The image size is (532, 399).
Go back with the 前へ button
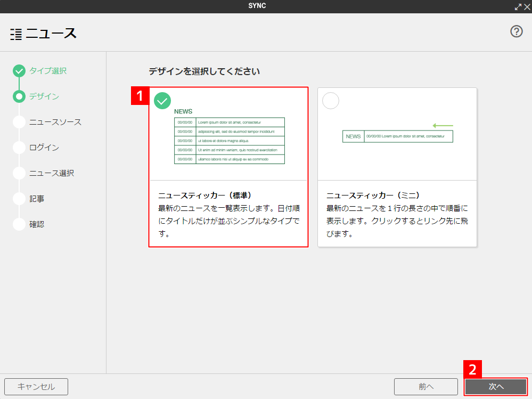click(x=426, y=387)
